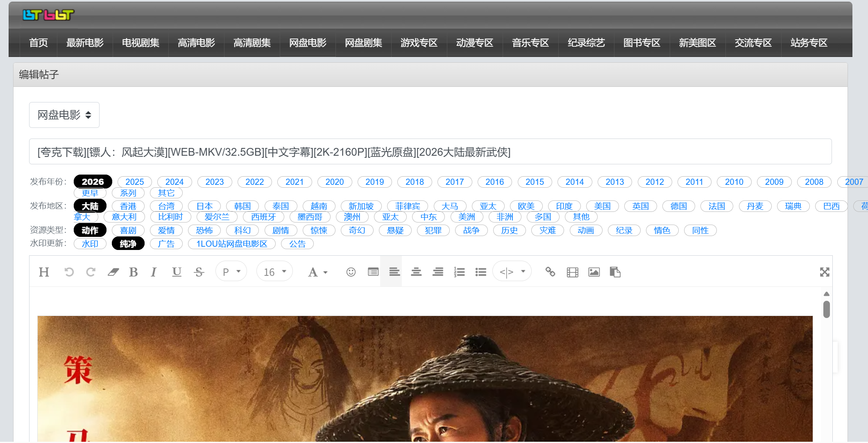Insert a video with the film icon
This screenshot has width=868, height=443.
pyautogui.click(x=573, y=272)
